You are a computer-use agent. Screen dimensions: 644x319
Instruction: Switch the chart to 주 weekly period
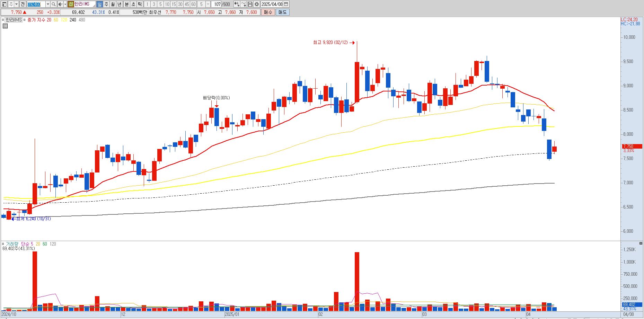click(106, 4)
